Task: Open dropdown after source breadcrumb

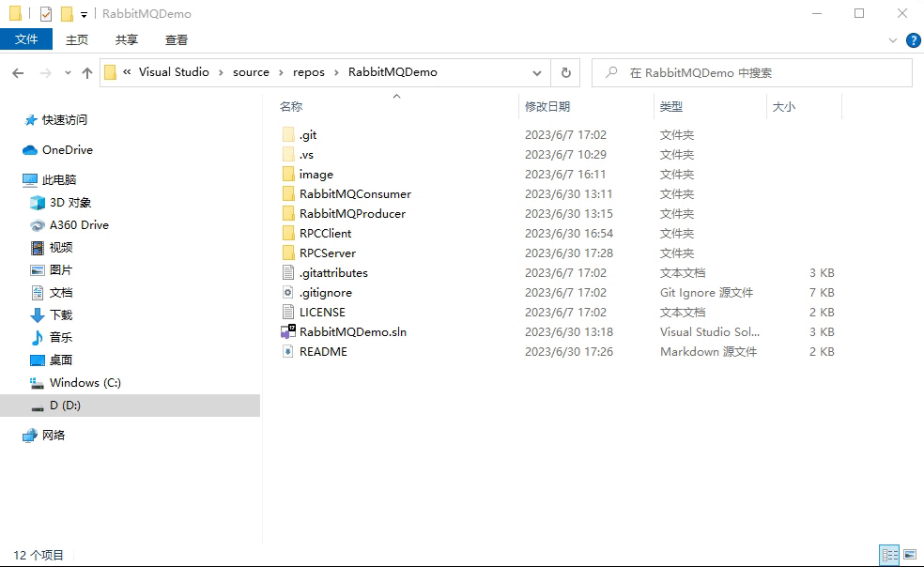Action: point(281,72)
